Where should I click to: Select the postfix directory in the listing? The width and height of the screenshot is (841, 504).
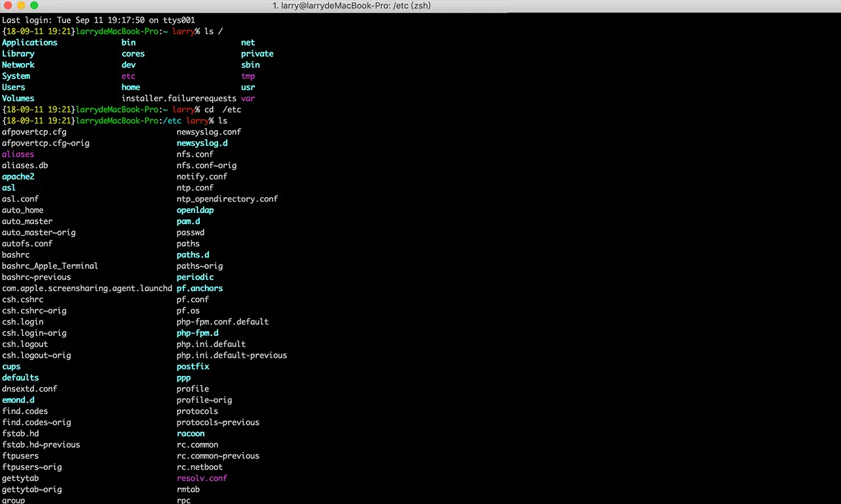coord(193,366)
